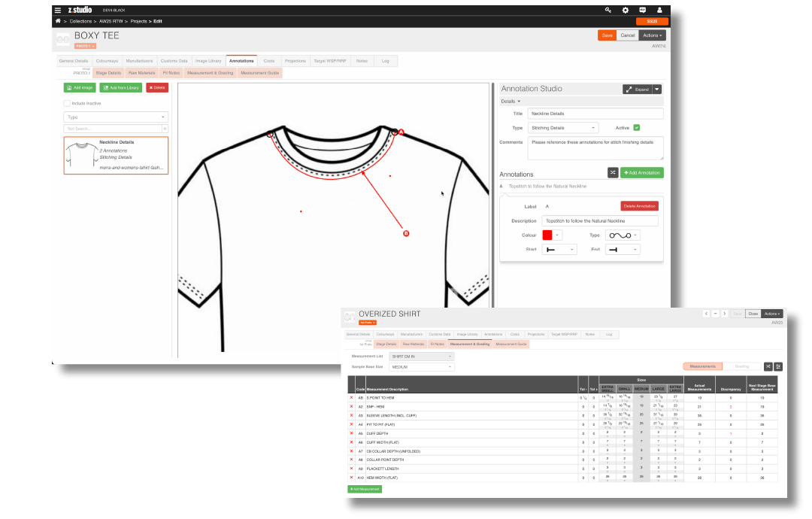812x519 pixels.
Task: Click the key icon in top bar
Action: pos(607,10)
